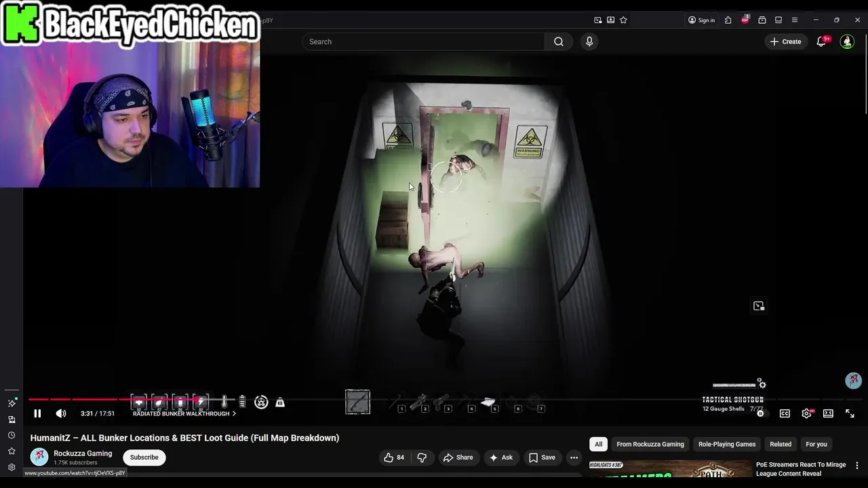The width and height of the screenshot is (868, 488).
Task: Open the sidebar bookmarks star icon
Action: pos(12,451)
